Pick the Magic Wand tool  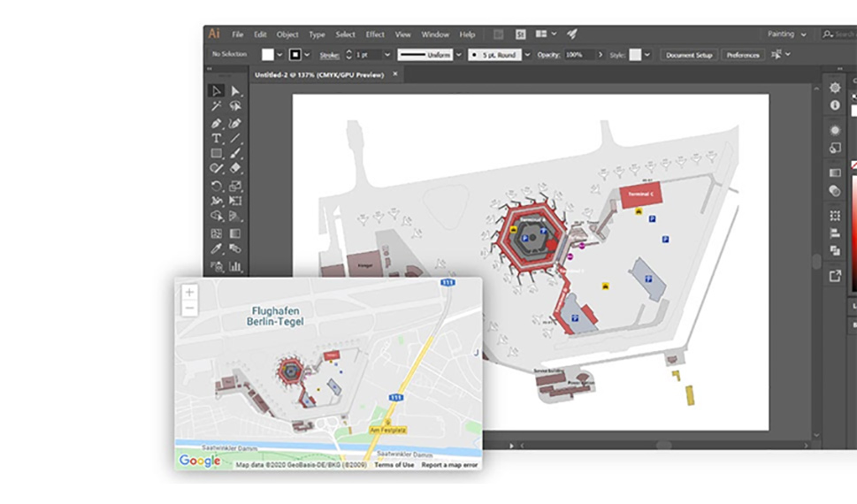(x=216, y=106)
